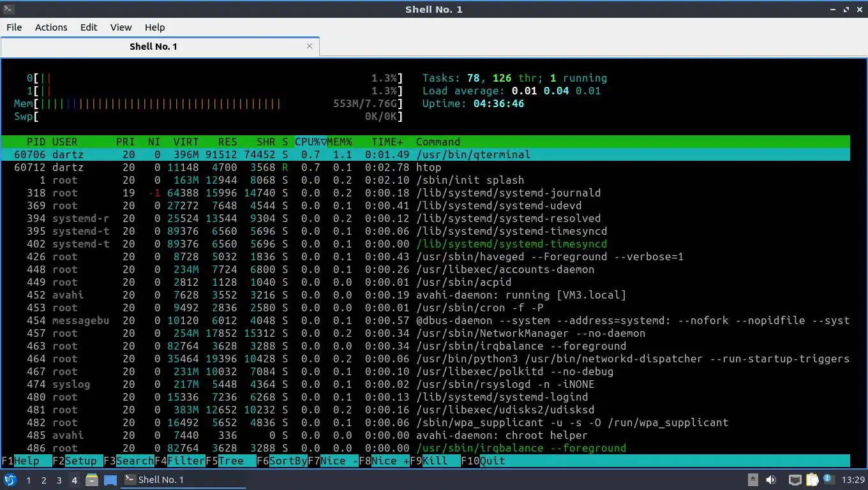Click the CPU 0 usage meter bar
This screenshot has width=868, height=490.
tap(215, 78)
